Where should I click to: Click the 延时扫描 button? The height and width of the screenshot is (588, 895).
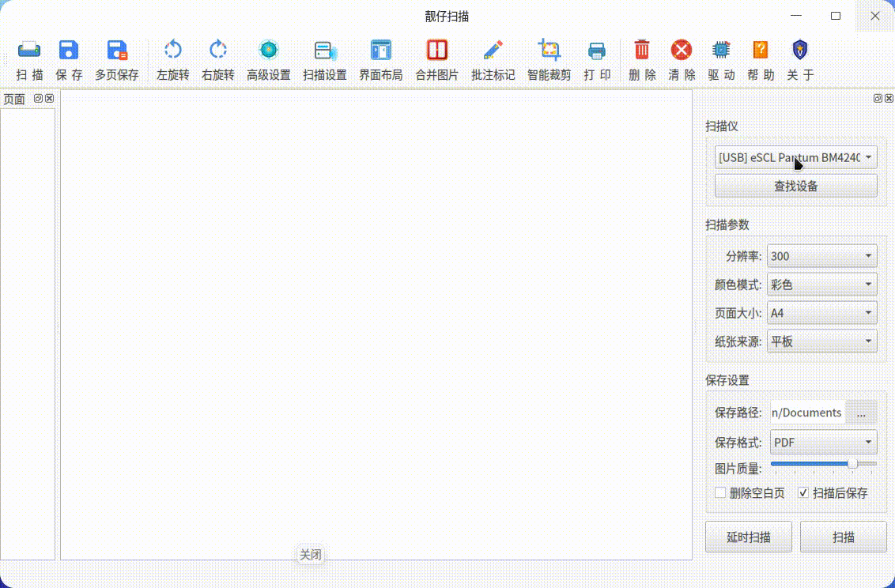point(748,537)
